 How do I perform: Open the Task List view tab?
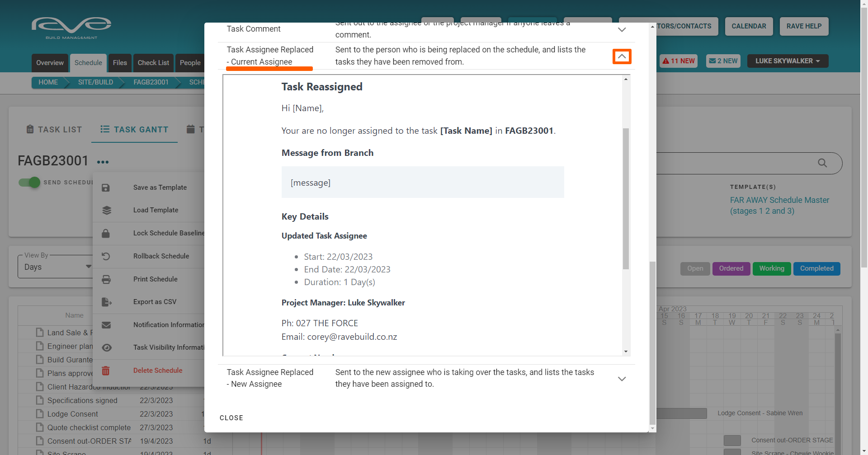click(x=54, y=130)
